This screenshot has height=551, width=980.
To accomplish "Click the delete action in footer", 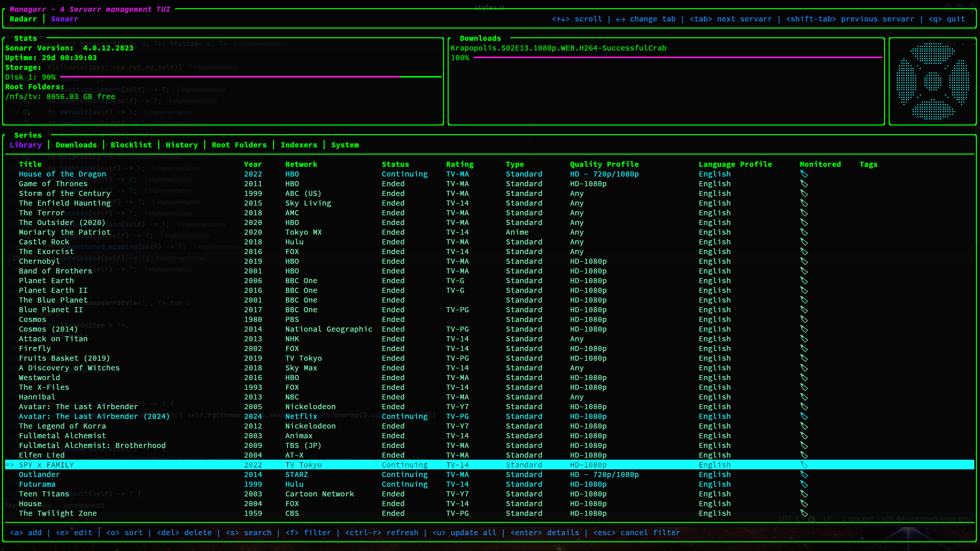I will pos(184,532).
